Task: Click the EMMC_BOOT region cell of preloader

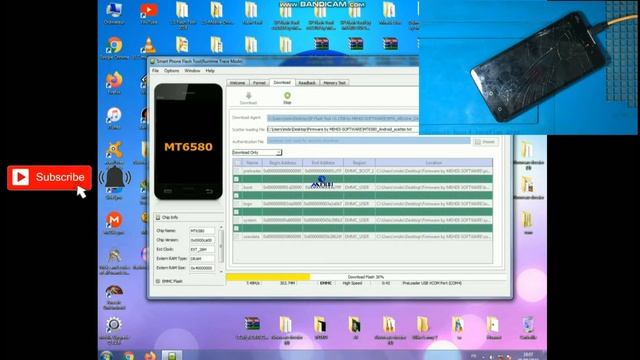Action: click(359, 171)
